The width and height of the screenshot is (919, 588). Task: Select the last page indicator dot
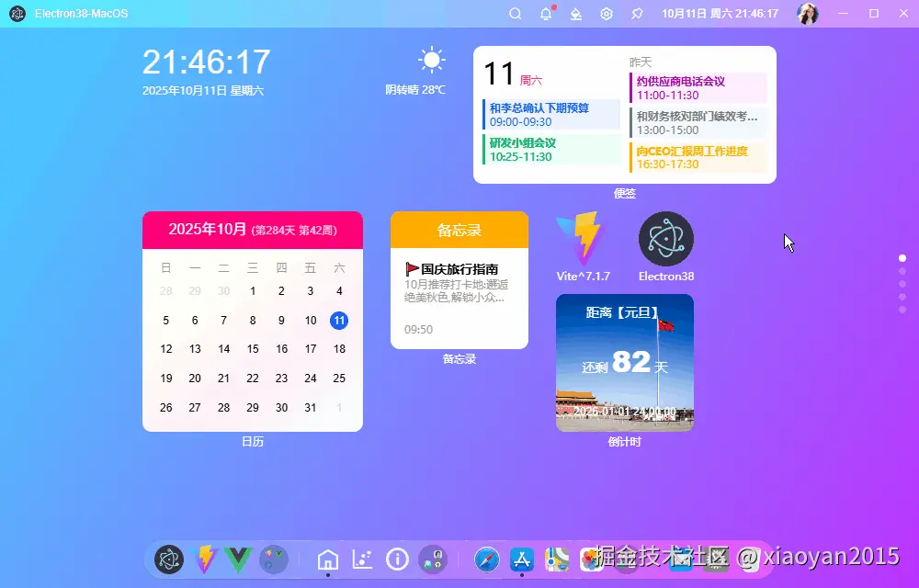pyautogui.click(x=902, y=310)
